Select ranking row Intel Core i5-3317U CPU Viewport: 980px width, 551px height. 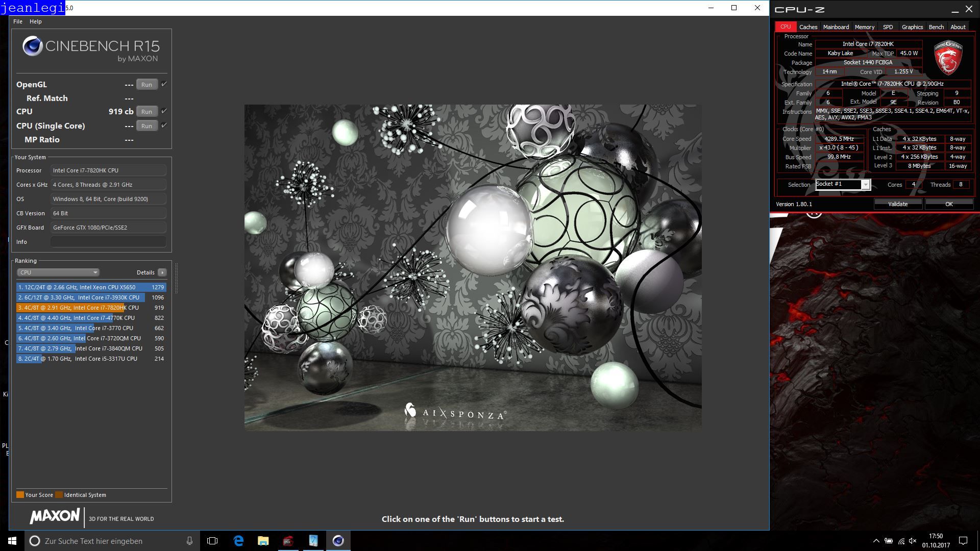click(x=91, y=359)
